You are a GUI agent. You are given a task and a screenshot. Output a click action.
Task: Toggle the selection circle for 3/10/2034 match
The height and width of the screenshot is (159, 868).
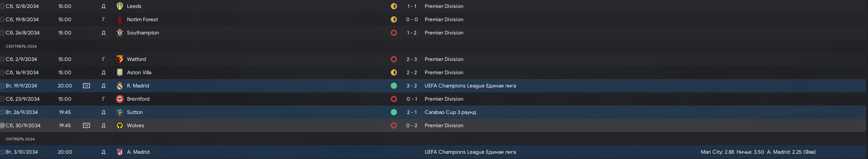point(2,152)
